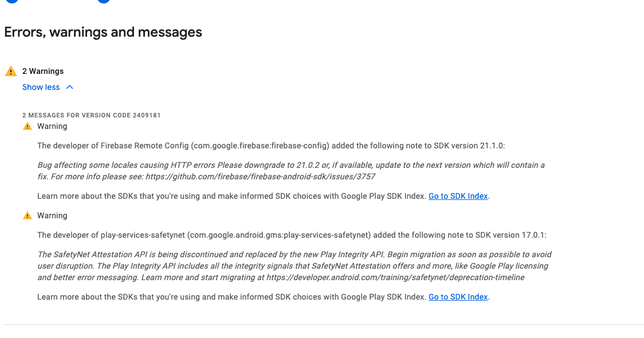Open Go to SDK Index under Firebase warning
This screenshot has height=338, width=644.
458,196
